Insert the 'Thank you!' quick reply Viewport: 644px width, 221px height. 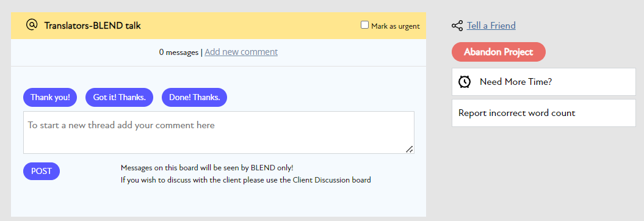(50, 97)
